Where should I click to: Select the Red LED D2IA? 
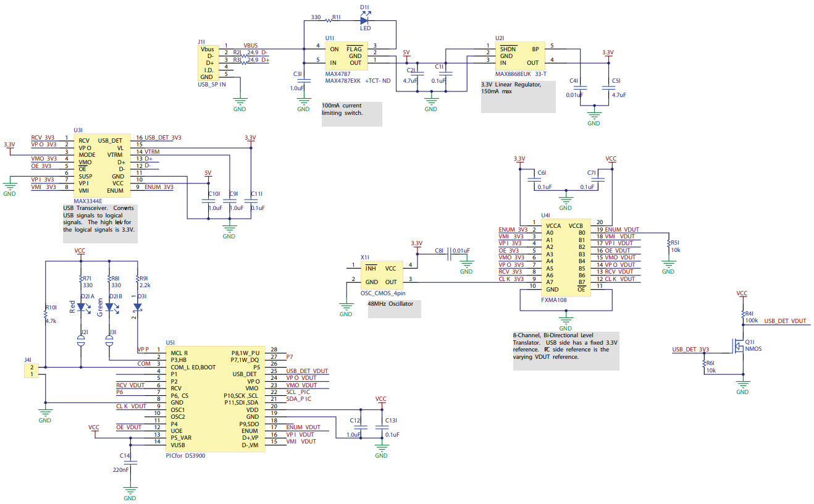point(80,308)
